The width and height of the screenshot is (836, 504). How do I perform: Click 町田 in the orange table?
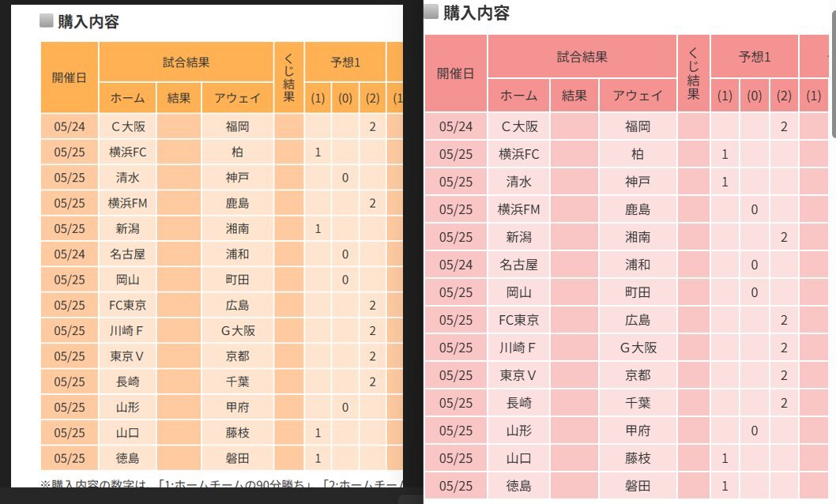[237, 280]
